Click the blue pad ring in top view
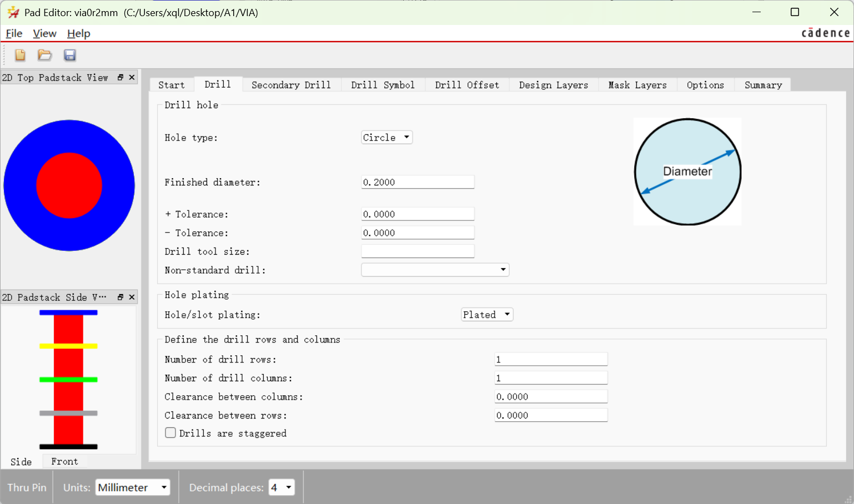Screen dimensions: 854x504 point(19,185)
